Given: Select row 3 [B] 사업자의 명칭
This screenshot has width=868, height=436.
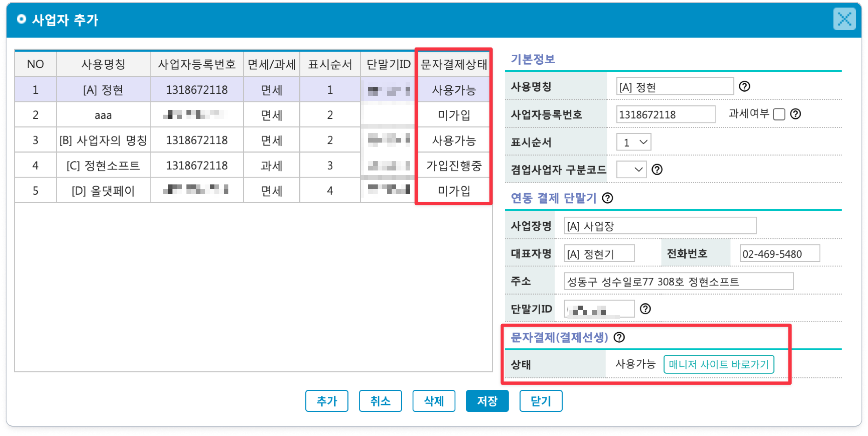Looking at the screenshot, I should click(103, 140).
